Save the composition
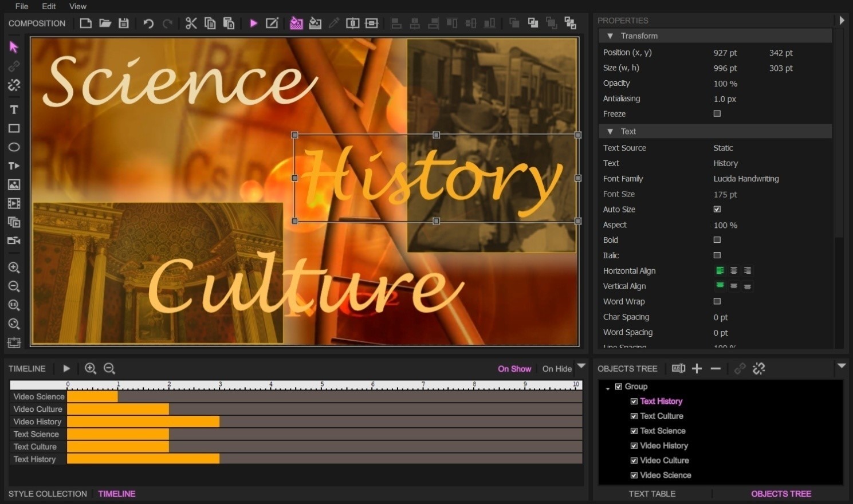The height and width of the screenshot is (504, 853). pos(124,23)
